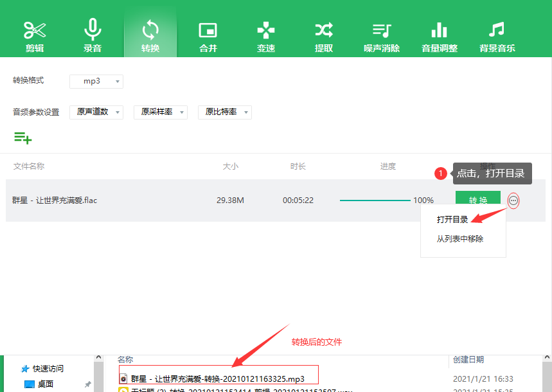
Task: Choose 从列表中移除 from the popup menu
Action: click(459, 238)
